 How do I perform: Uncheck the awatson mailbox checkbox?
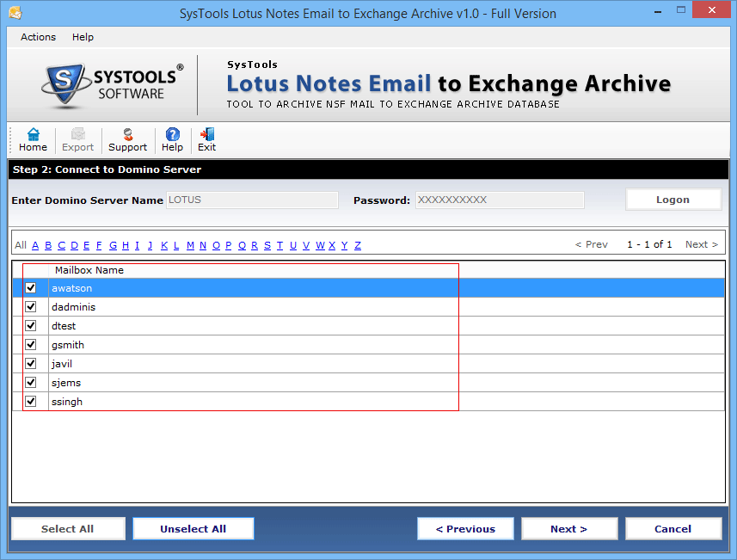pyautogui.click(x=31, y=287)
